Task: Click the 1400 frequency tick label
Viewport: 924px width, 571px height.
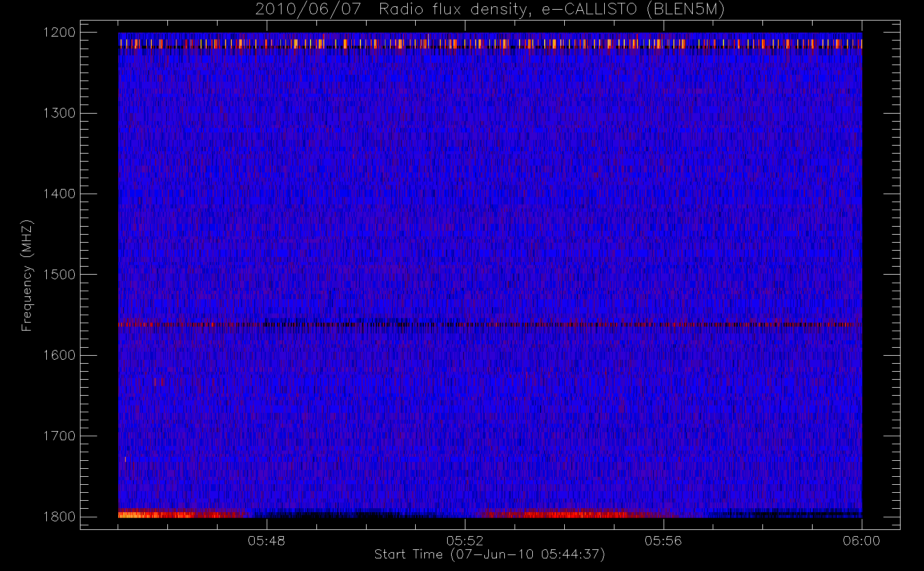Action: click(x=59, y=194)
